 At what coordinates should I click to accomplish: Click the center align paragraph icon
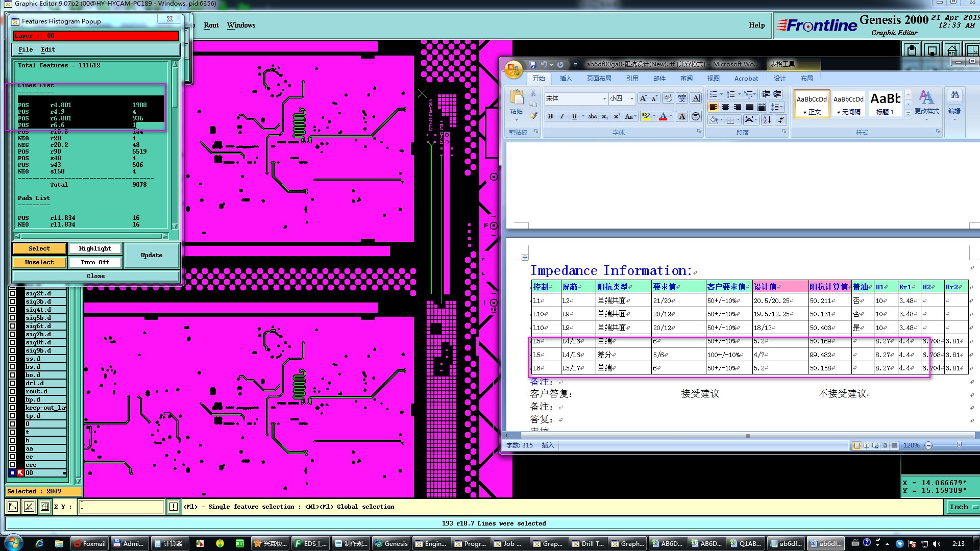pos(725,107)
